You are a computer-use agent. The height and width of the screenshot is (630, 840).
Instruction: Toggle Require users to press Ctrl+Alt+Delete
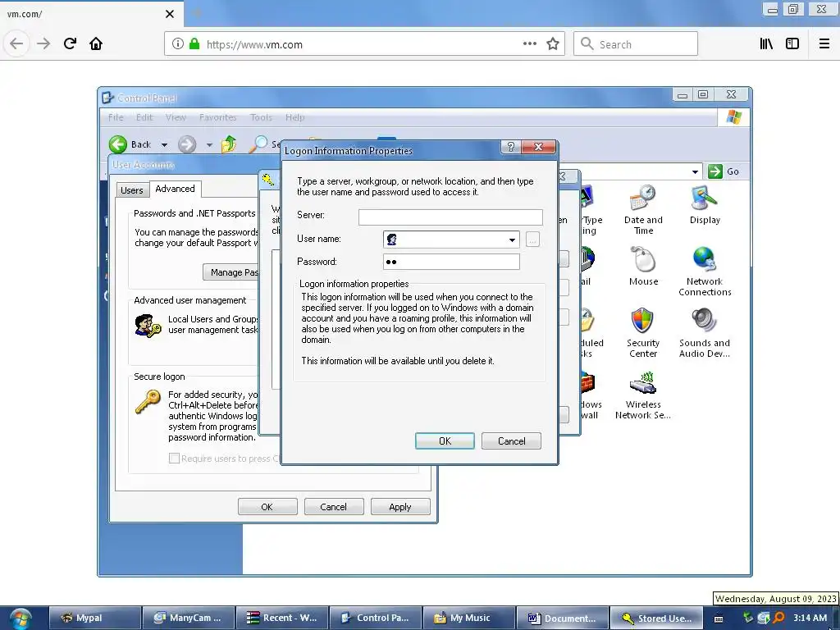tap(174, 459)
